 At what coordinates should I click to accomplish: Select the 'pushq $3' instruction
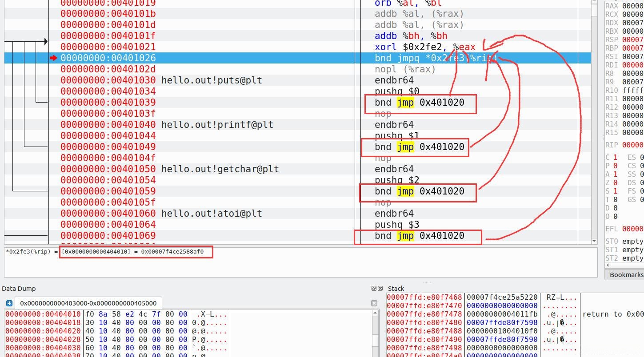(x=397, y=225)
